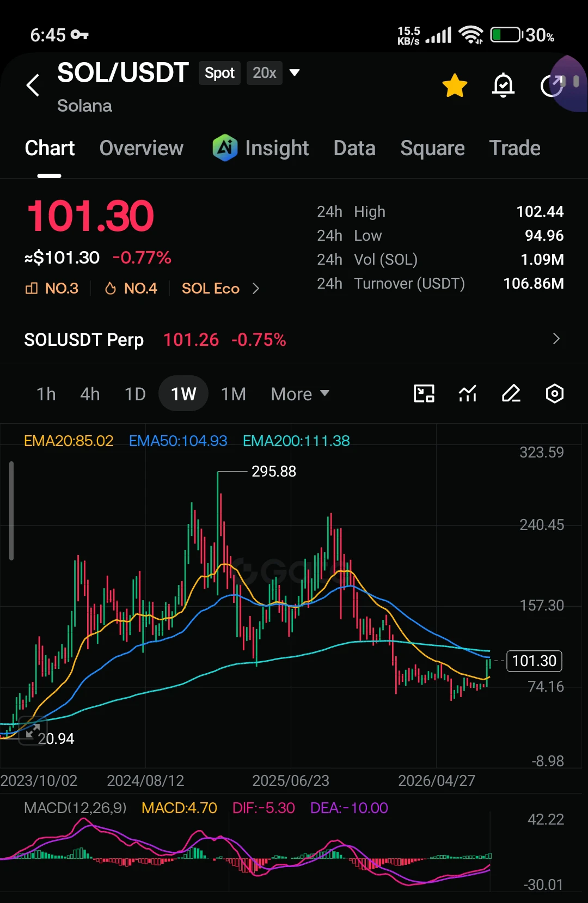Tap the DIF:-5.30 value
Image resolution: width=588 pixels, height=903 pixels.
click(x=264, y=808)
